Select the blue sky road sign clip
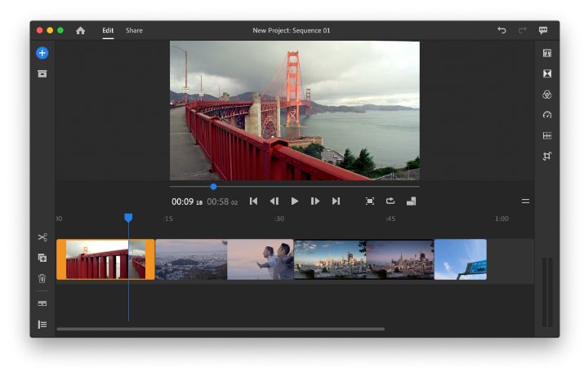 coord(460,259)
